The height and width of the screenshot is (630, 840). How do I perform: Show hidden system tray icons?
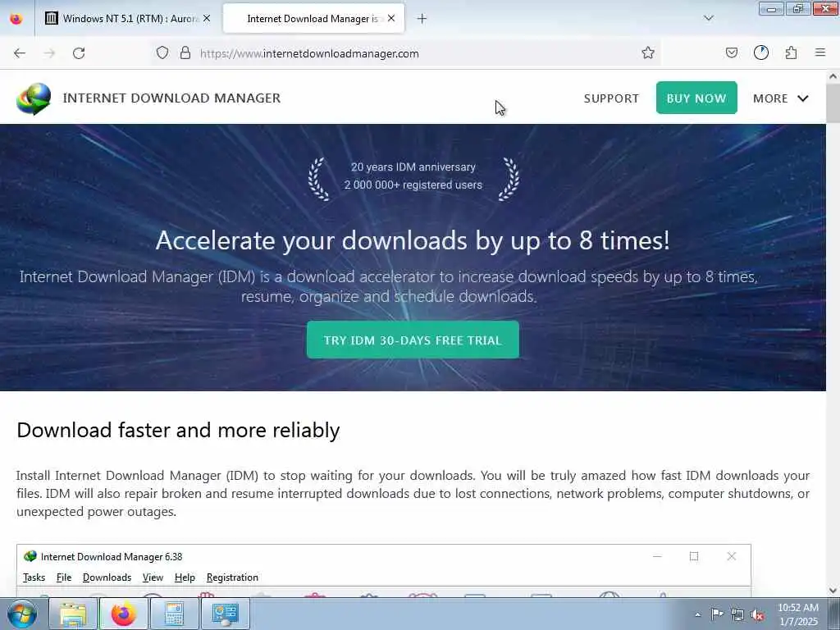697,614
